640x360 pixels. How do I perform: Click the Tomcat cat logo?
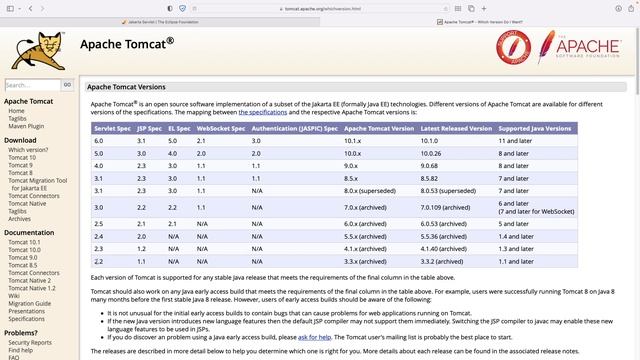[38, 51]
